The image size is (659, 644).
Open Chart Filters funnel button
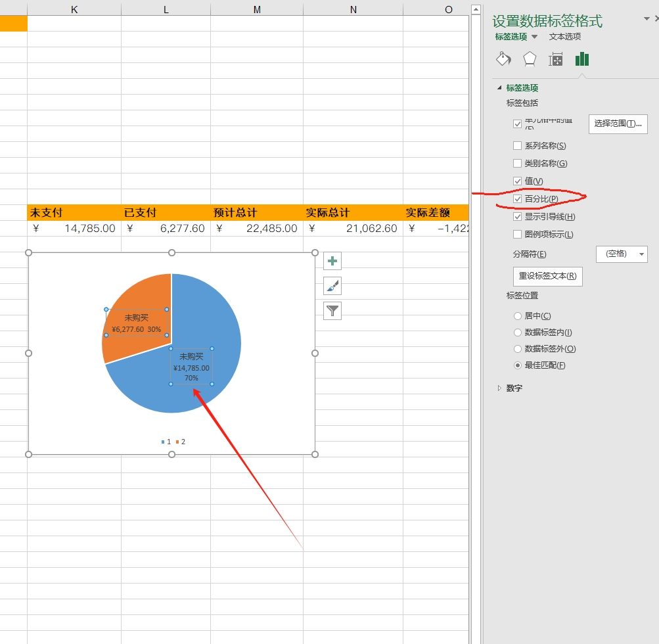[332, 311]
